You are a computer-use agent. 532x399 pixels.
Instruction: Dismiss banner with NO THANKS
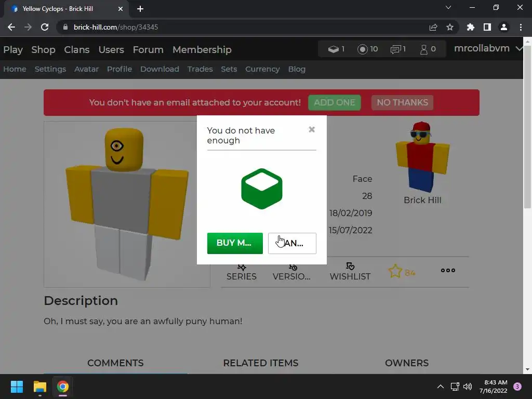point(402,102)
